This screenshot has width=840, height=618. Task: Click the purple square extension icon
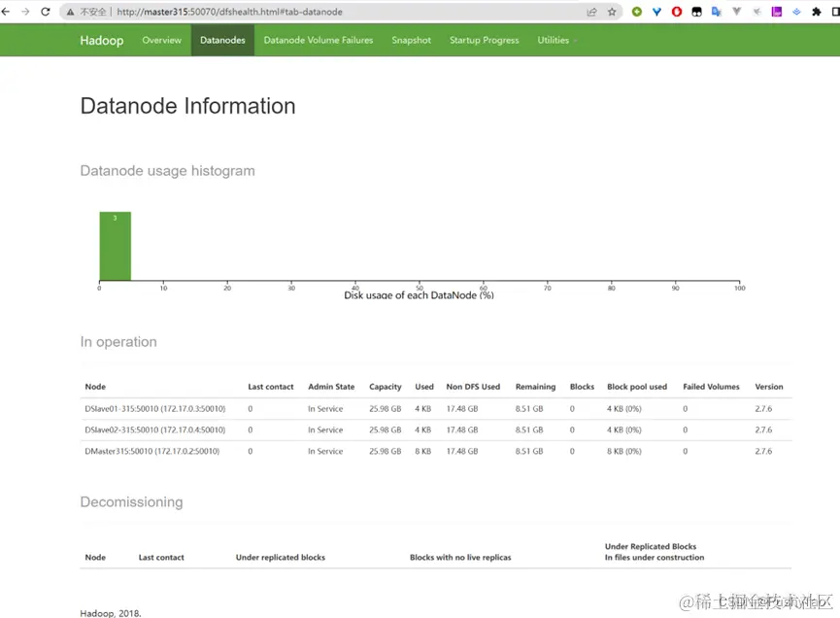776,12
